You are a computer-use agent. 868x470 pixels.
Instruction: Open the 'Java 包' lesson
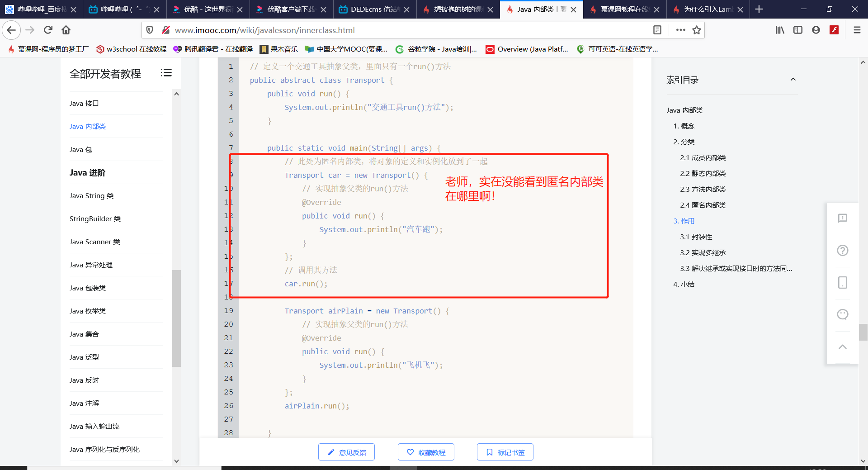click(80, 149)
